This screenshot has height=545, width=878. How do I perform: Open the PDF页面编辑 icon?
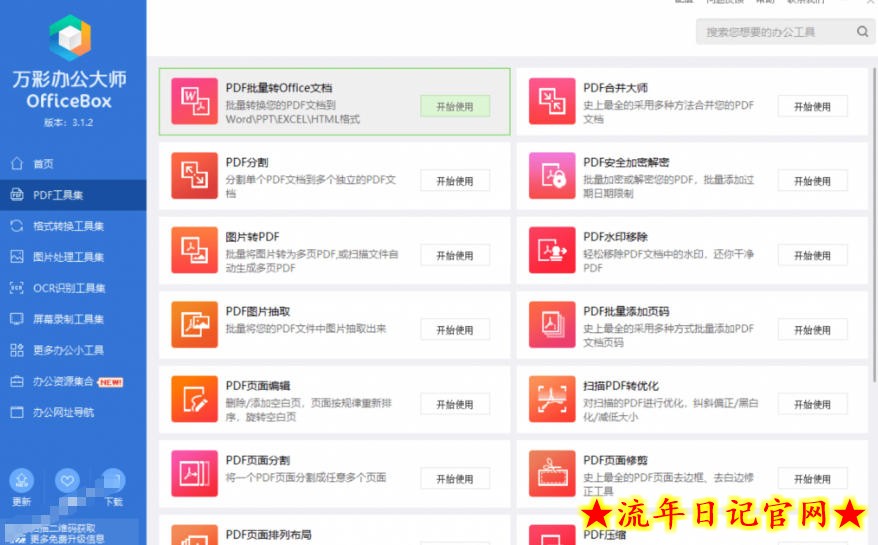click(x=194, y=399)
